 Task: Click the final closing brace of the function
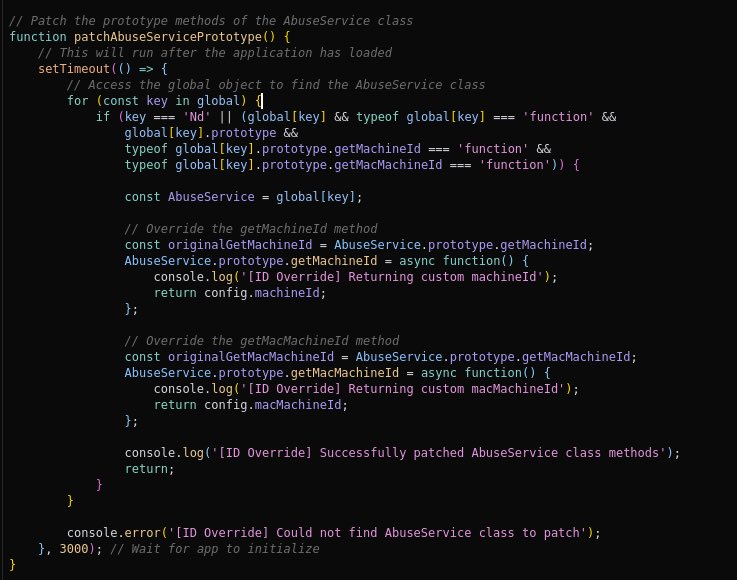point(13,564)
